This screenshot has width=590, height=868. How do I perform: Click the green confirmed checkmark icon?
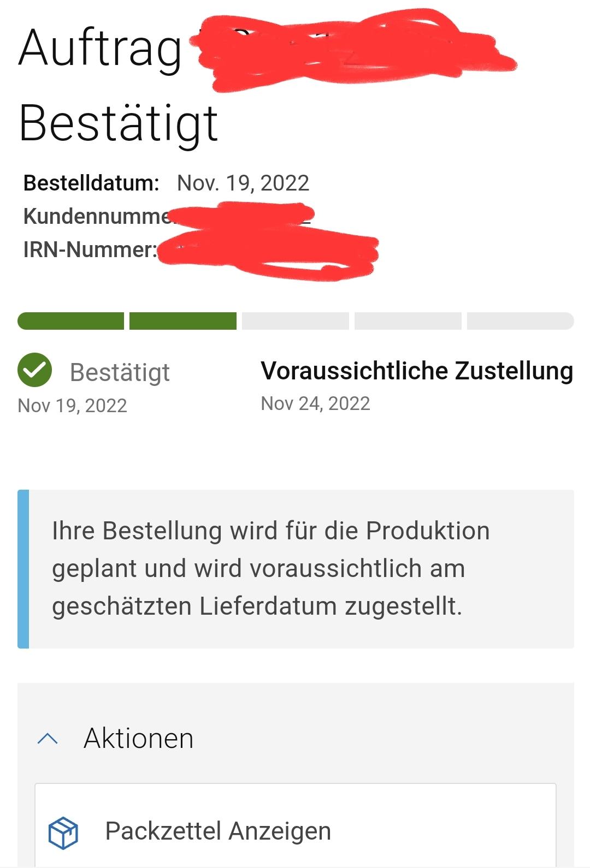(34, 370)
